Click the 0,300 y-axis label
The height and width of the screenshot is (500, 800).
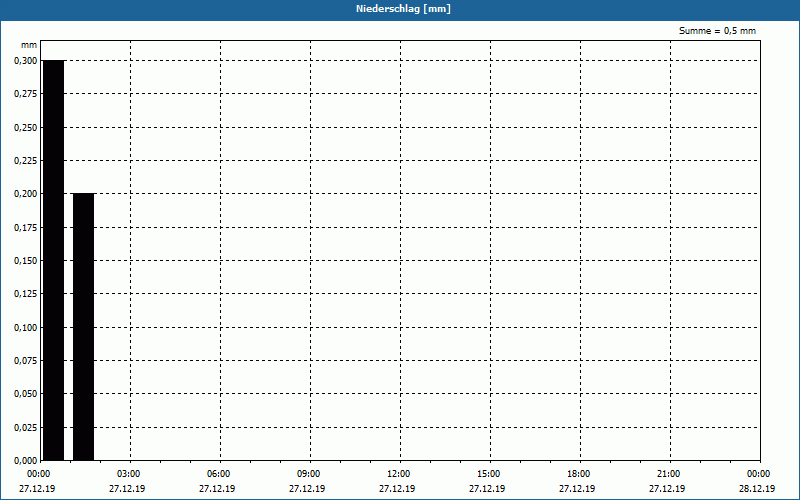(x=26, y=61)
